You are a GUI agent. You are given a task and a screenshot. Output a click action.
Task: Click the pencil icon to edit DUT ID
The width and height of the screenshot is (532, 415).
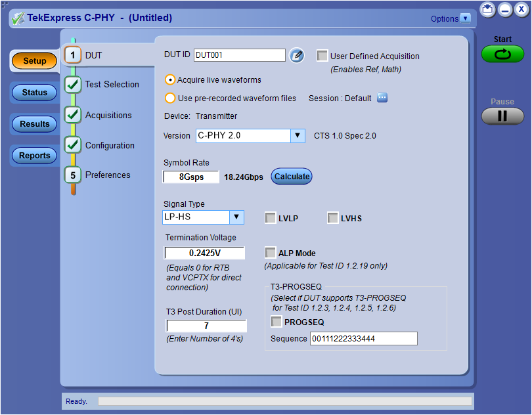pyautogui.click(x=297, y=55)
